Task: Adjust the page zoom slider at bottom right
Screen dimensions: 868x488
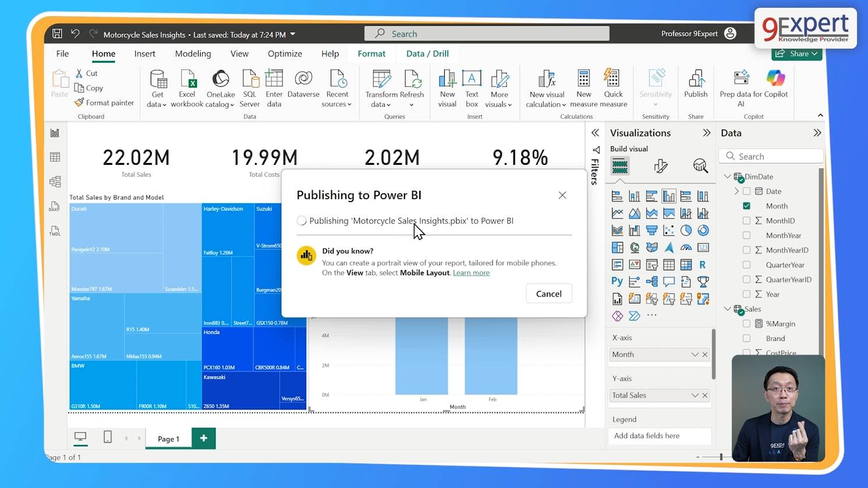Action: pos(720,457)
